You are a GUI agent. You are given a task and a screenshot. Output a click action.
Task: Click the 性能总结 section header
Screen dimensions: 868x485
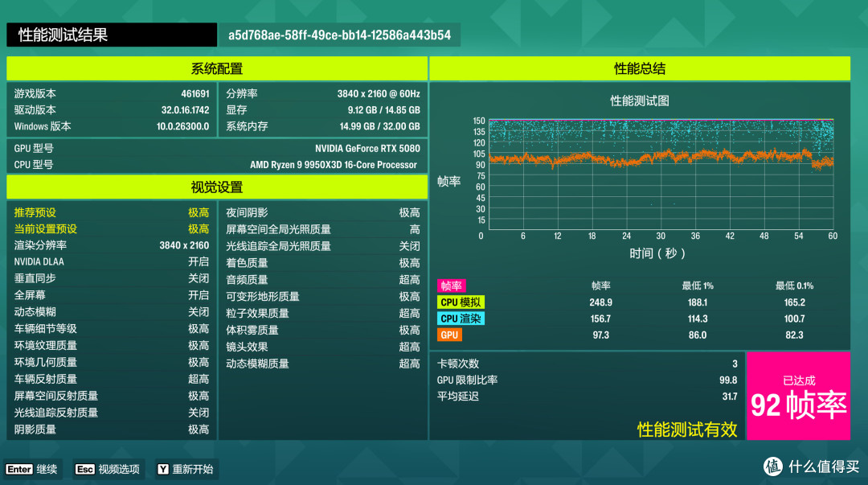640,68
